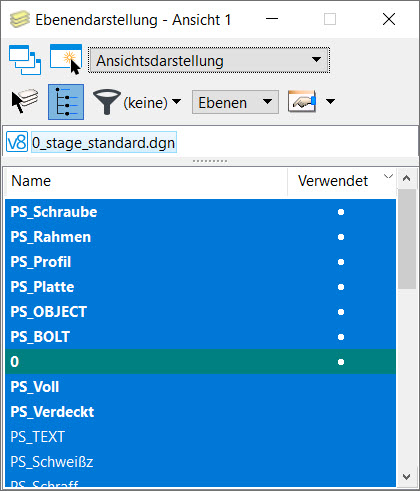Select level PS_Voll
Image resolution: width=420 pixels, height=491 pixels.
click(x=200, y=387)
